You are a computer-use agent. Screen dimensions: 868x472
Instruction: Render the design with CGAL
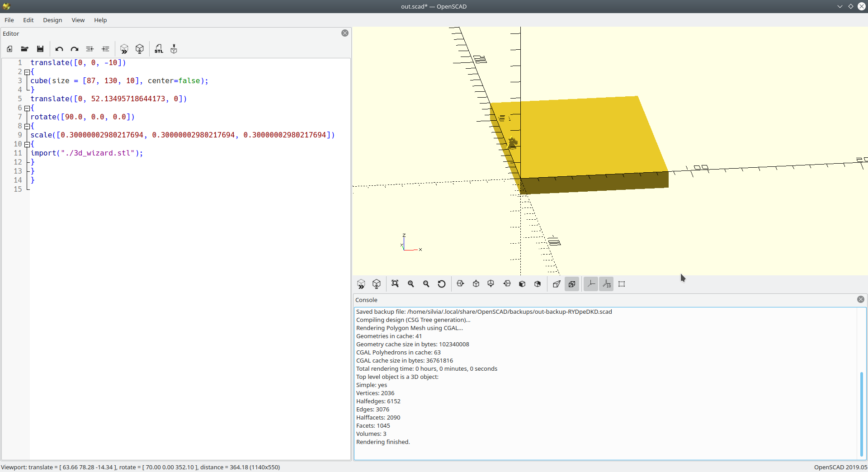coord(139,49)
